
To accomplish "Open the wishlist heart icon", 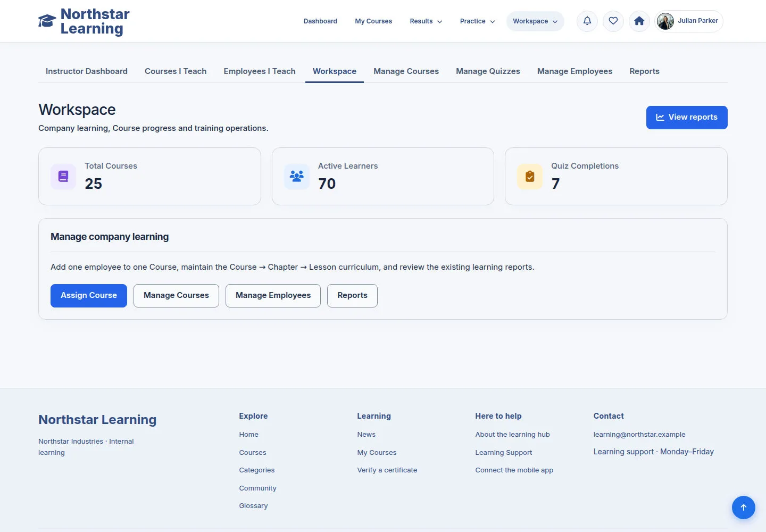I will pyautogui.click(x=613, y=21).
